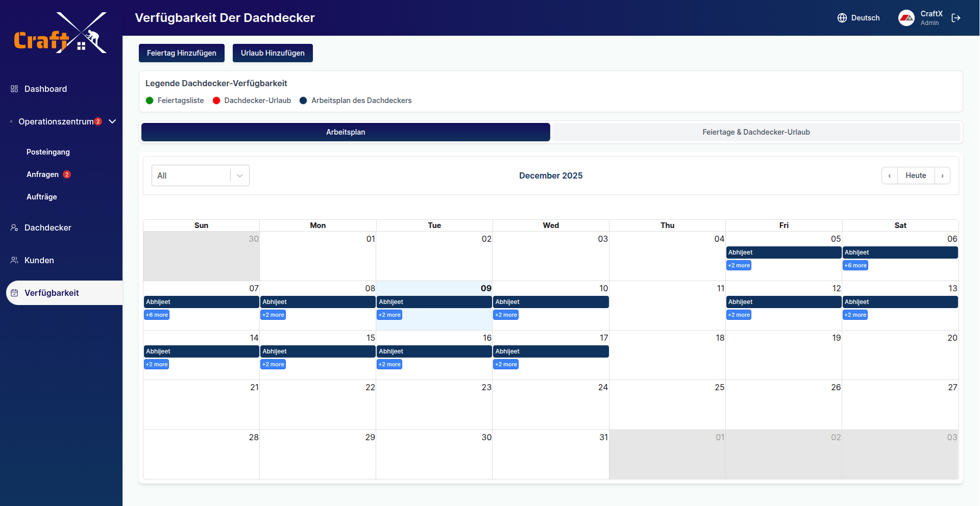Screen dimensions: 980x506
Task: Click the Heute button
Action: [916, 175]
